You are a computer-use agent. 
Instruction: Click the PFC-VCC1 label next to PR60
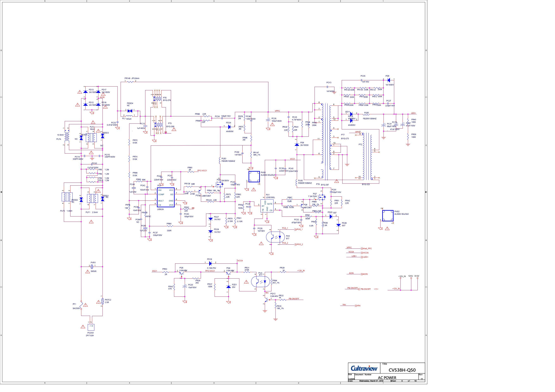[x=202, y=170]
